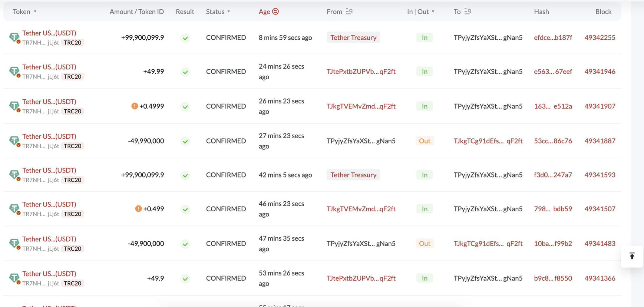Click warning icon beside +0.499 amount

(138, 209)
